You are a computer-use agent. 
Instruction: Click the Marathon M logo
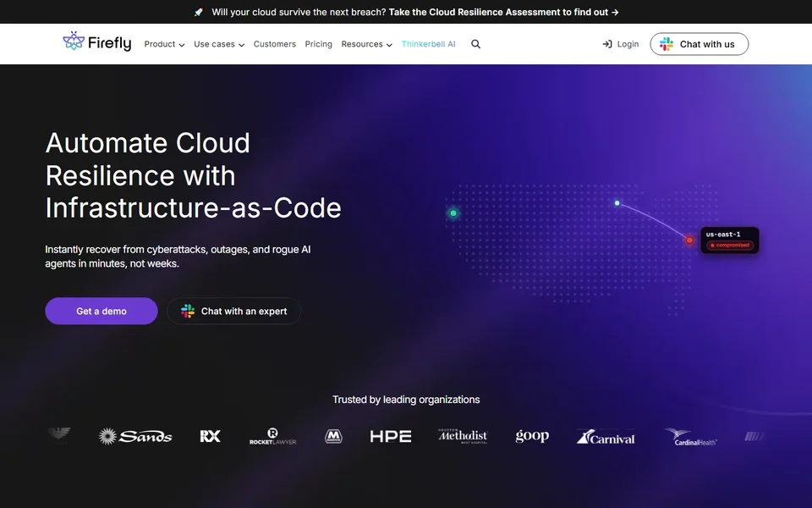(333, 437)
